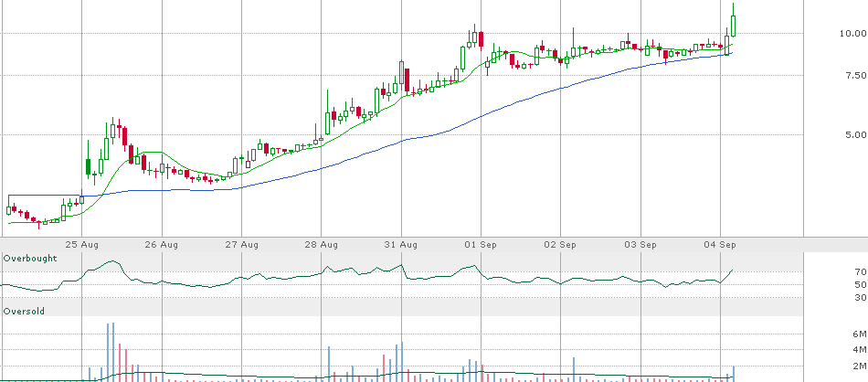The image size is (868, 382).
Task: Click the 6M volume axis label
Action: coord(859,334)
